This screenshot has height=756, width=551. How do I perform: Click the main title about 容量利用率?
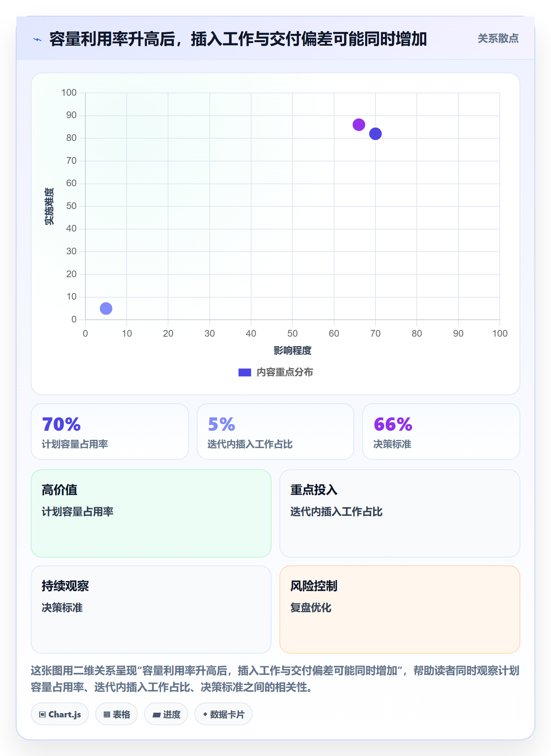(238, 39)
